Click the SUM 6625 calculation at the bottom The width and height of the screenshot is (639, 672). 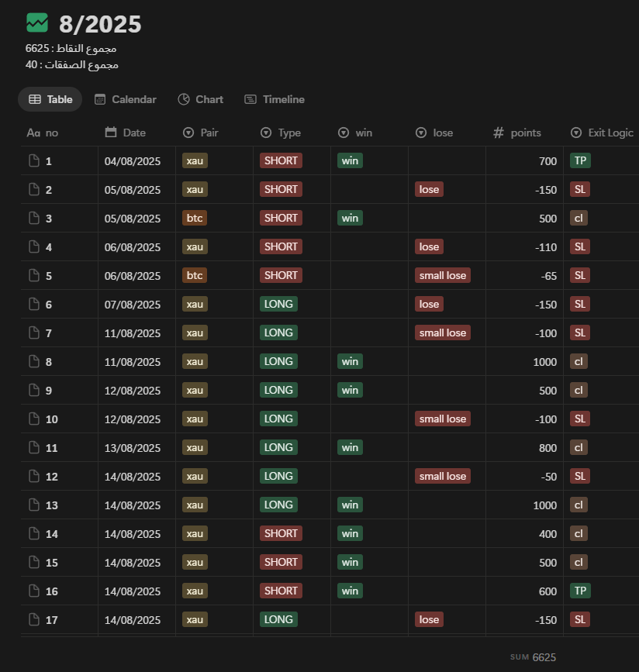coord(534,657)
